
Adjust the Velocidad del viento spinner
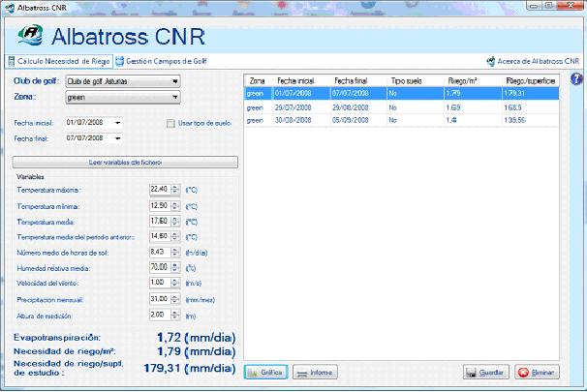175,283
